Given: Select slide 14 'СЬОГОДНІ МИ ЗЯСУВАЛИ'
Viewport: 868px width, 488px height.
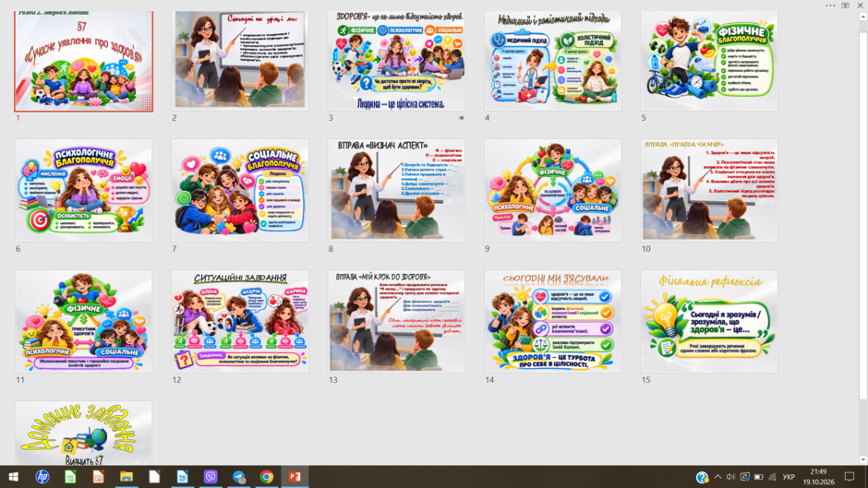Looking at the screenshot, I should coord(552,321).
